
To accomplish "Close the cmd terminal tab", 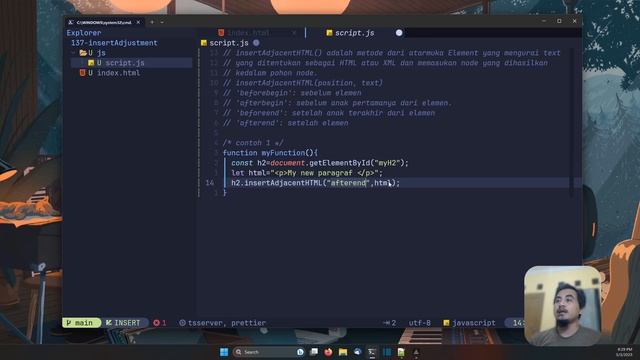I will point(138,22).
